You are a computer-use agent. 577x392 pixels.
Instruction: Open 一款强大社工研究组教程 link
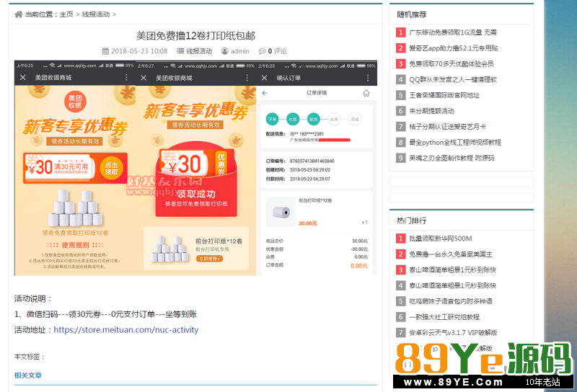(444, 317)
